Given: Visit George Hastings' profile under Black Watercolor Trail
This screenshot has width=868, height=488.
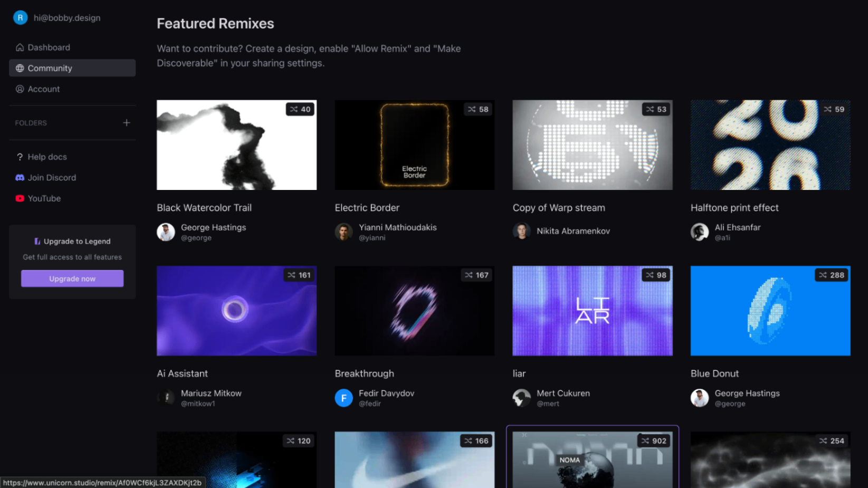Looking at the screenshot, I should (x=165, y=232).
